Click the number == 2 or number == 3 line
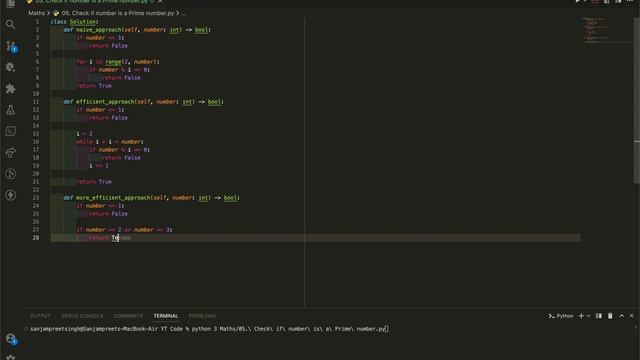This screenshot has height=360, width=640. [124, 230]
